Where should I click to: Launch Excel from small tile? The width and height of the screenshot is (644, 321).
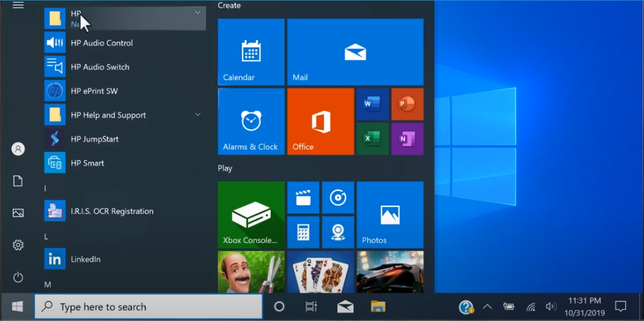(x=372, y=139)
